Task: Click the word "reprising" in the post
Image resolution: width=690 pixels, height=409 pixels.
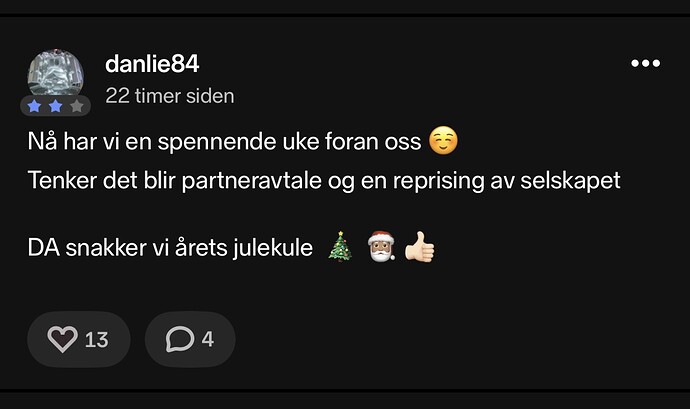Action: click(438, 181)
